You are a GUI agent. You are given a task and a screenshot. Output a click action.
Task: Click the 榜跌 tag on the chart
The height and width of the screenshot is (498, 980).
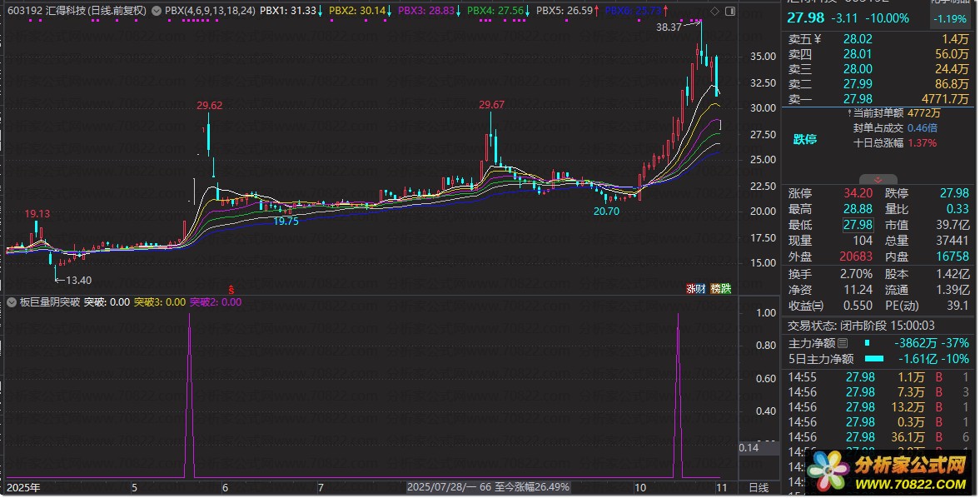tap(720, 289)
